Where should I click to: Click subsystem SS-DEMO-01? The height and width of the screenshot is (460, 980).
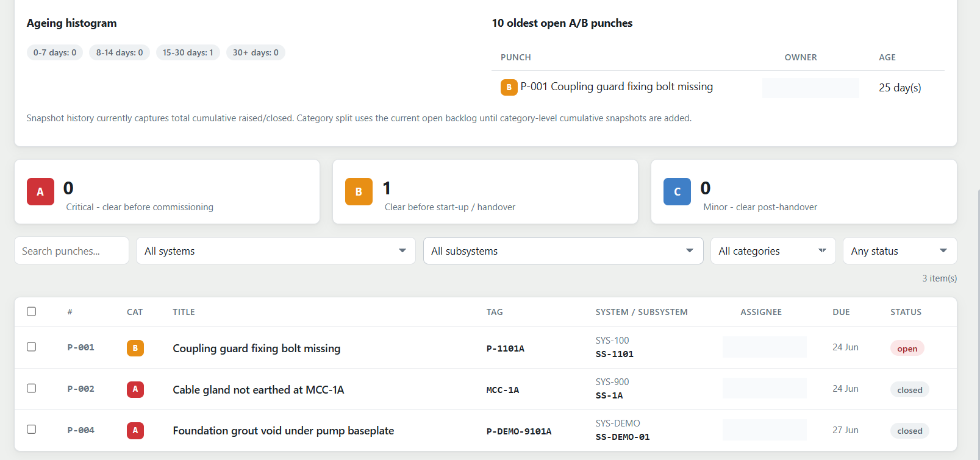(x=623, y=437)
